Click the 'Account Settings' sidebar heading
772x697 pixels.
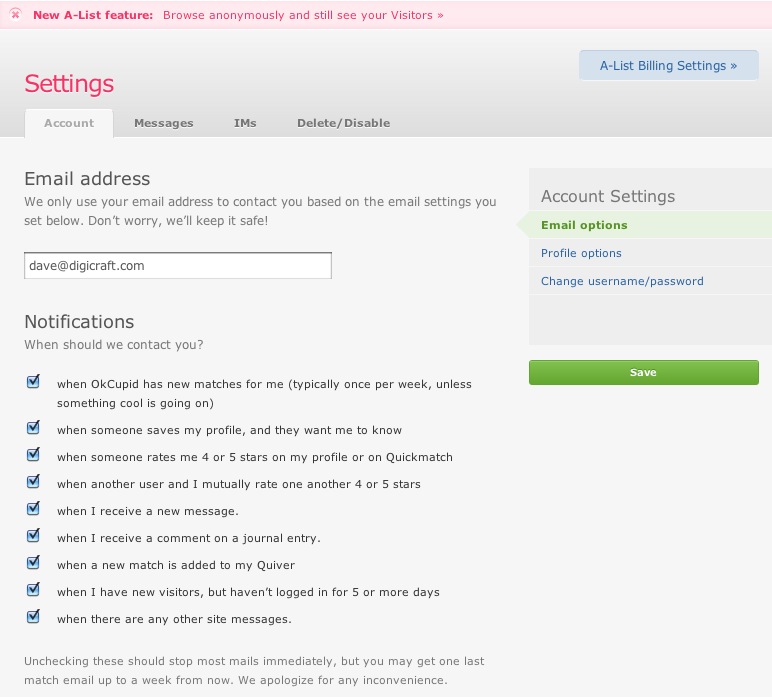pos(608,196)
